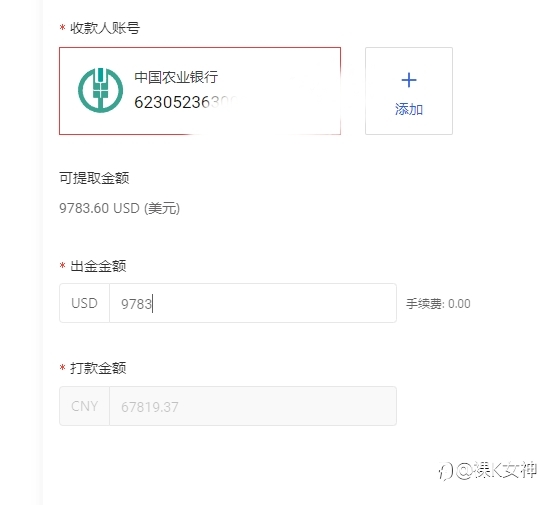
Task: Click the 中国农业银行 bank name
Action: (176, 77)
